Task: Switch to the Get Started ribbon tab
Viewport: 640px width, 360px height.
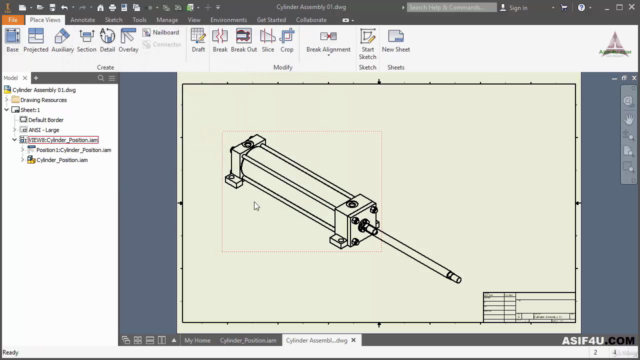Action: tap(271, 20)
